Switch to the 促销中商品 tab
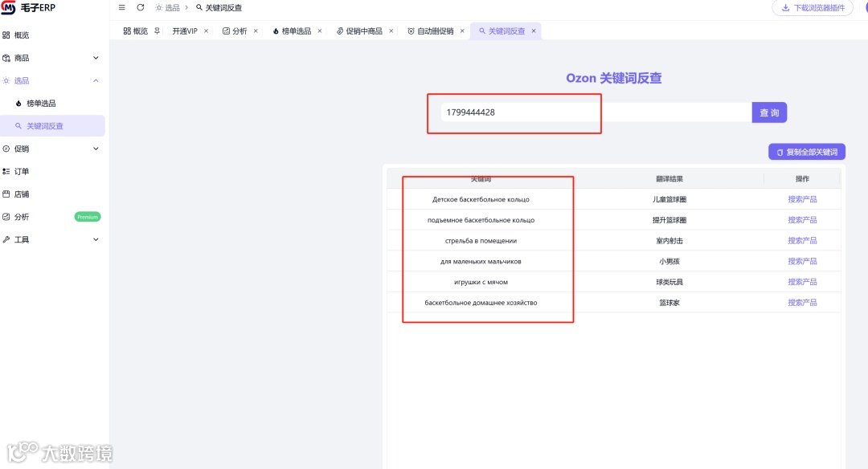 click(x=359, y=31)
